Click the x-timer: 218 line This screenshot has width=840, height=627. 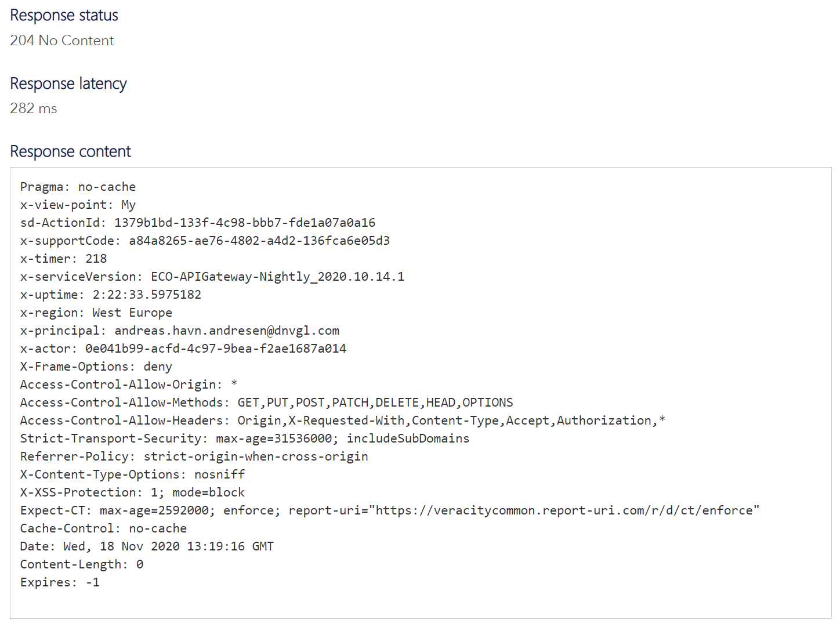coord(63,259)
